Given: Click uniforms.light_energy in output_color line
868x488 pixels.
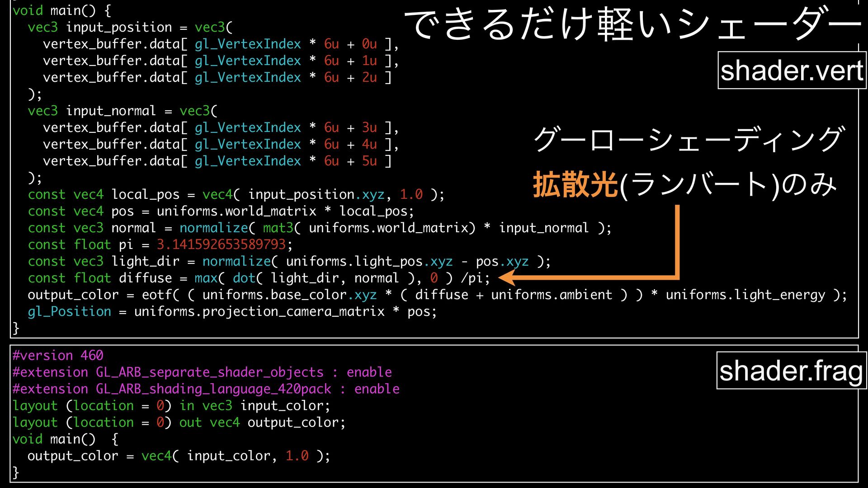Looking at the screenshot, I should coord(745,295).
